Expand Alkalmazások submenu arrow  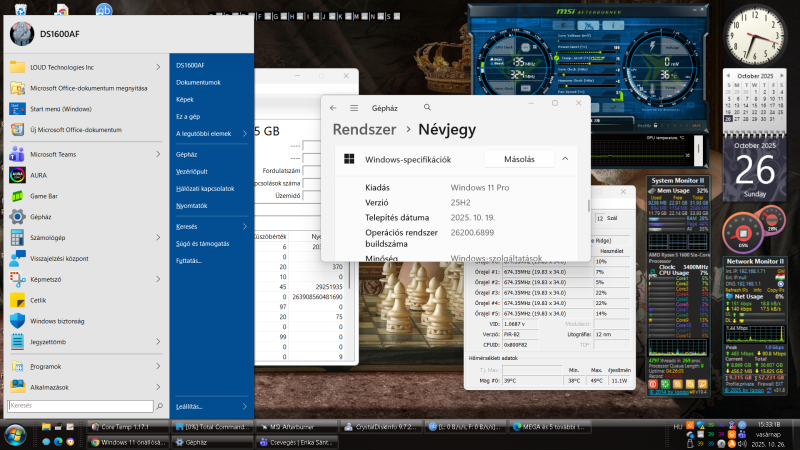pos(158,387)
